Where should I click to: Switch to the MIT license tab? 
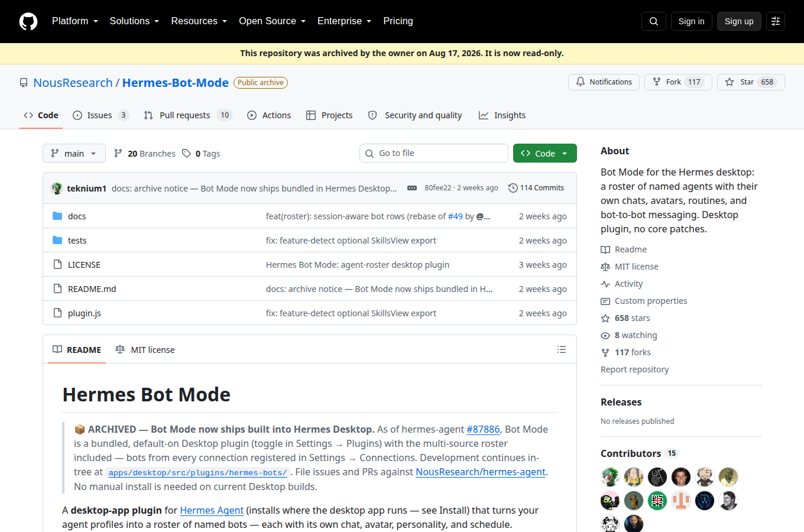[x=145, y=350]
